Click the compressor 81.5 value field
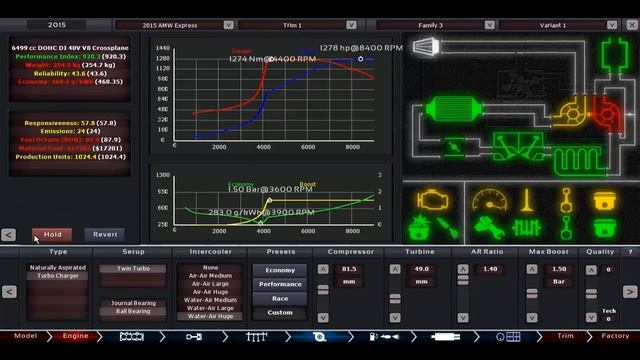The height and width of the screenshot is (360, 640). pyautogui.click(x=349, y=269)
